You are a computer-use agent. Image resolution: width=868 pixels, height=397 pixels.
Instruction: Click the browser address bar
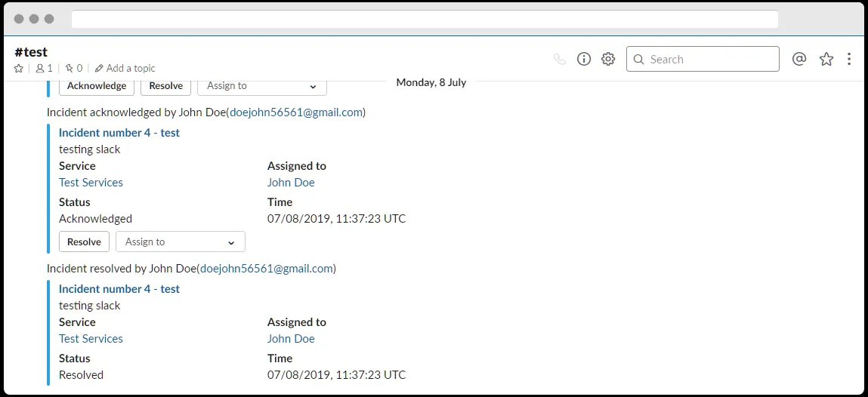click(x=425, y=19)
